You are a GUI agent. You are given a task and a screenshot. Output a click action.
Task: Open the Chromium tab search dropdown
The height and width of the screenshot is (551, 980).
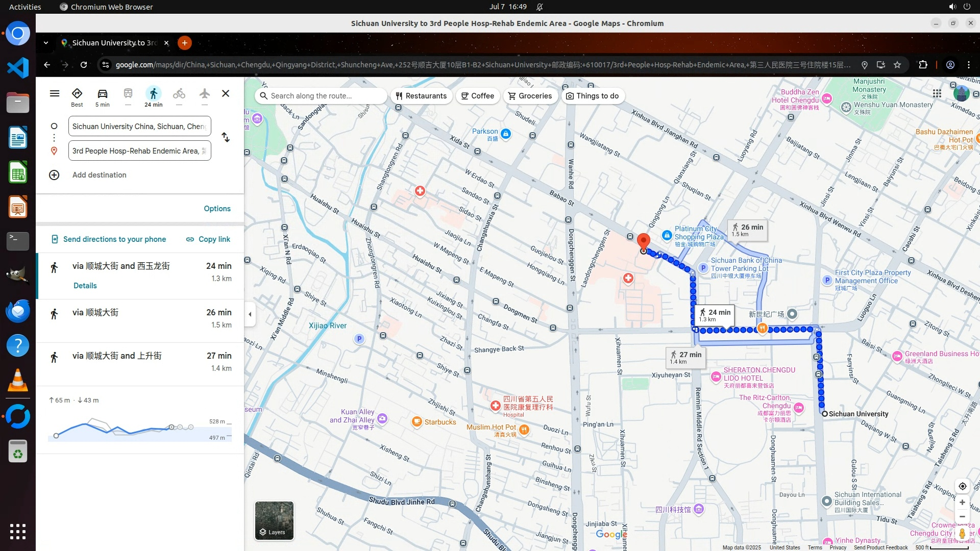click(x=46, y=43)
